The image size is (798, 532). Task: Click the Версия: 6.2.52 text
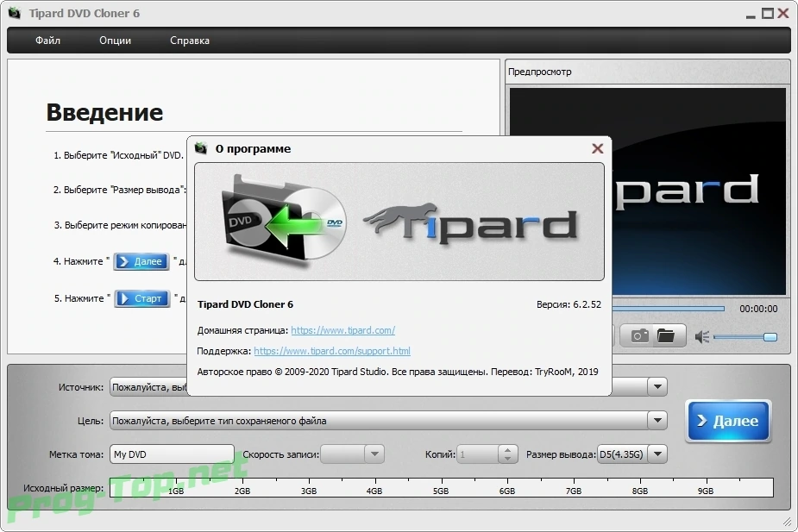point(569,304)
